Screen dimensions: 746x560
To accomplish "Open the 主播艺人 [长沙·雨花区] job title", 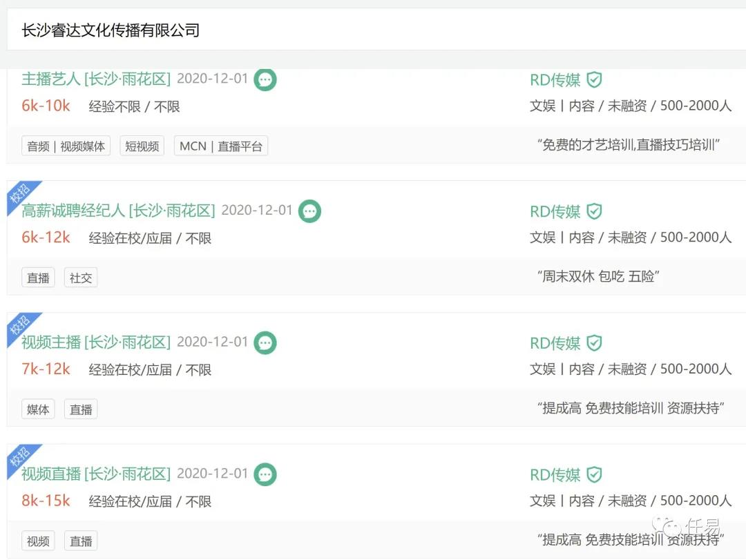I will tap(96, 79).
